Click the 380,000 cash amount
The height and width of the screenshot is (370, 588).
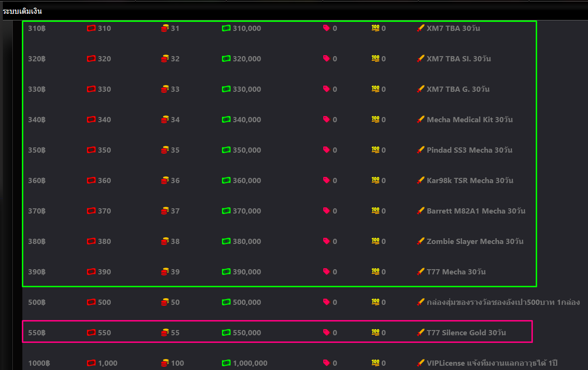(x=247, y=242)
